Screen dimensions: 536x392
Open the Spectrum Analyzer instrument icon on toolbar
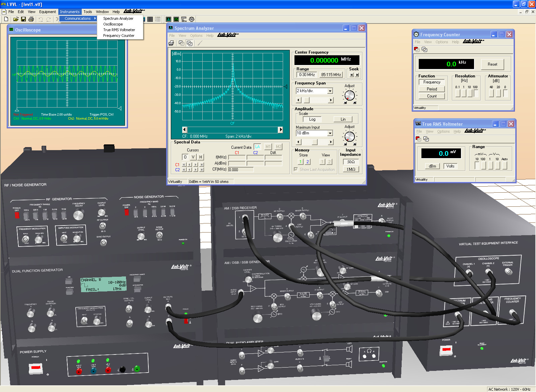(x=169, y=19)
